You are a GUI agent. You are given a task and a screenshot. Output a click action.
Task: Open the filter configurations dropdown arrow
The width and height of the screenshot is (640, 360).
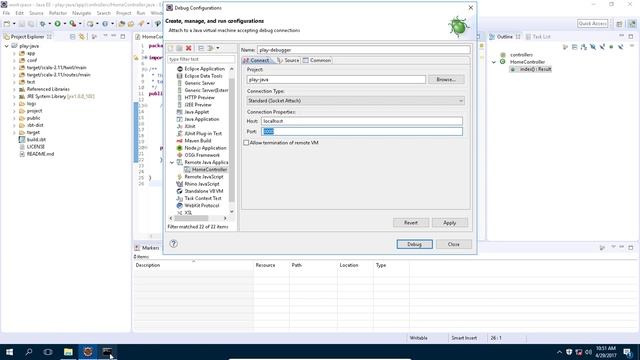pyautogui.click(x=218, y=48)
